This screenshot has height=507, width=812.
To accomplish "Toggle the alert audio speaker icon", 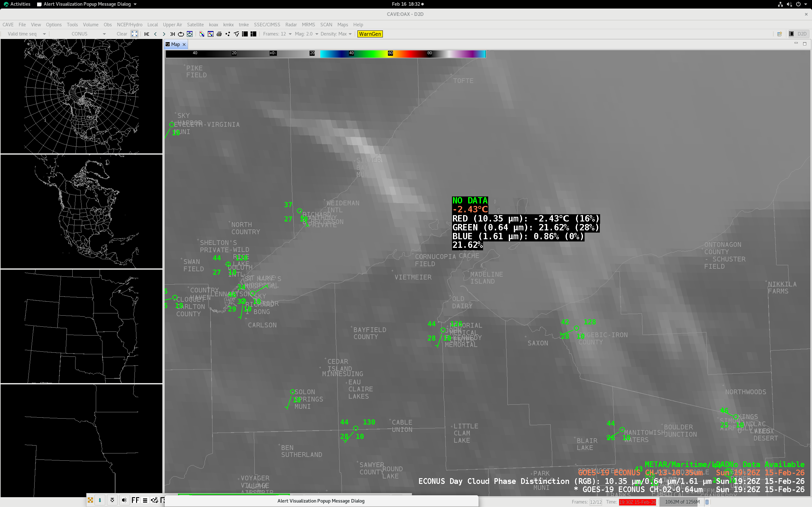I will [124, 500].
